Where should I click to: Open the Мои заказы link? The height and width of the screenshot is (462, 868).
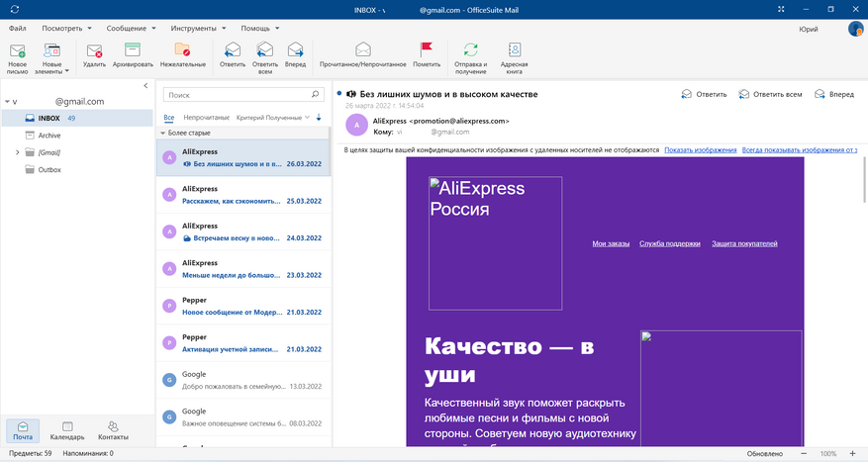pyautogui.click(x=611, y=243)
